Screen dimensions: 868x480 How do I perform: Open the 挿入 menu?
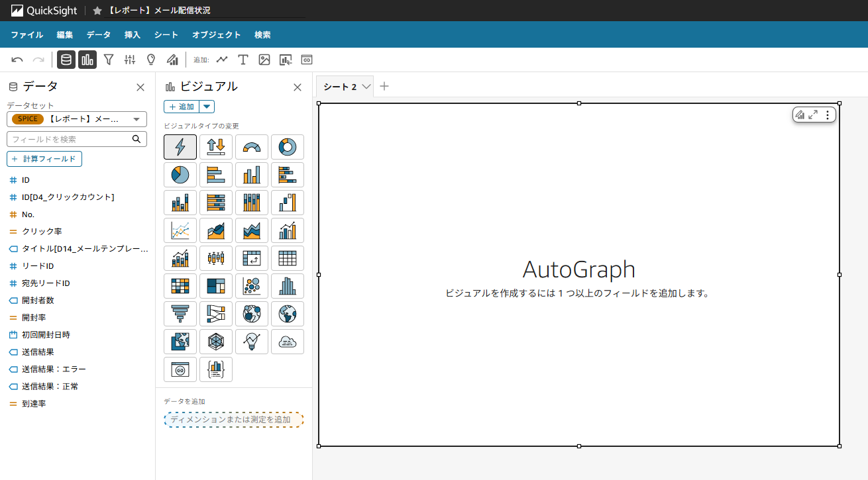[x=133, y=34]
